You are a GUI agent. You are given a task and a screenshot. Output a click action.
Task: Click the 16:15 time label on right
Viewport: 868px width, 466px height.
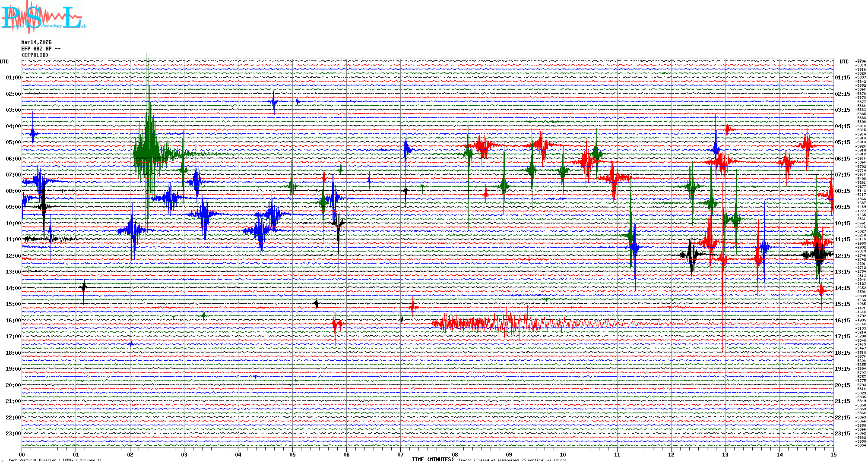(x=842, y=321)
